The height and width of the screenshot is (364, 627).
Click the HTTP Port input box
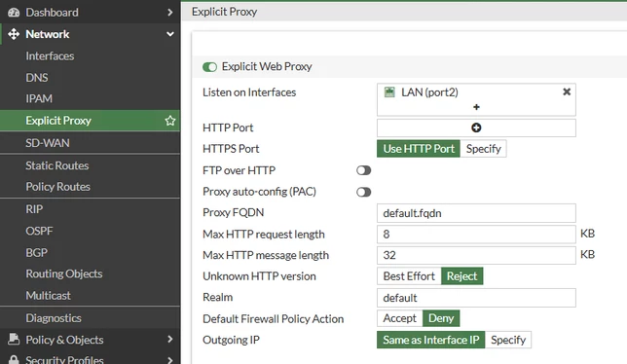click(476, 127)
